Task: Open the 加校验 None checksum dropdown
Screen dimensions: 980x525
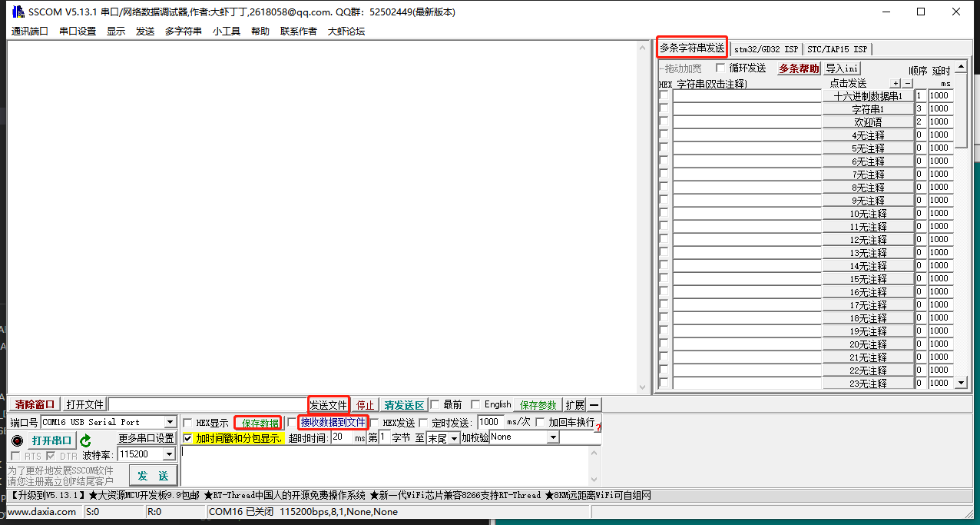Action: 553,437
